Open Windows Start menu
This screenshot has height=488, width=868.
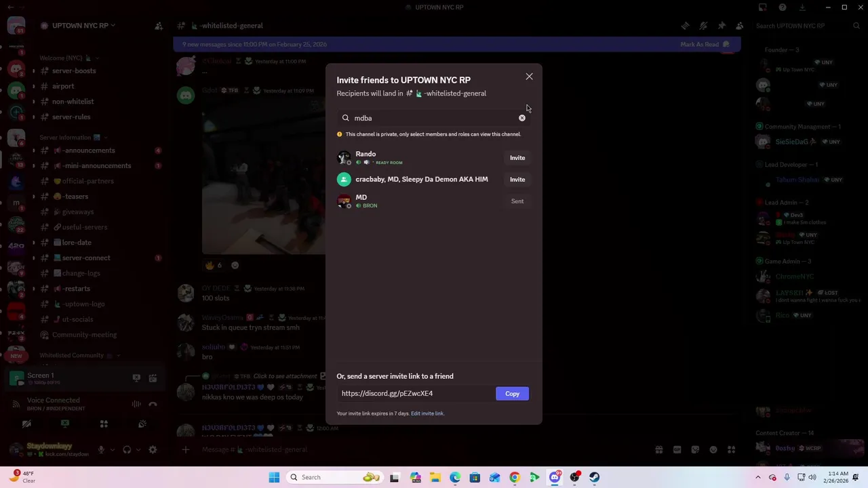(x=274, y=477)
